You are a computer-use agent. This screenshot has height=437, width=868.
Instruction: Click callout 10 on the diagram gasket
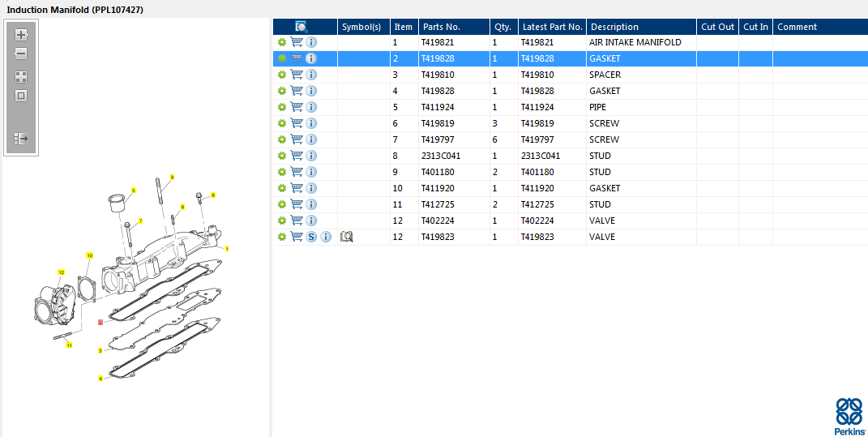pyautogui.click(x=90, y=255)
